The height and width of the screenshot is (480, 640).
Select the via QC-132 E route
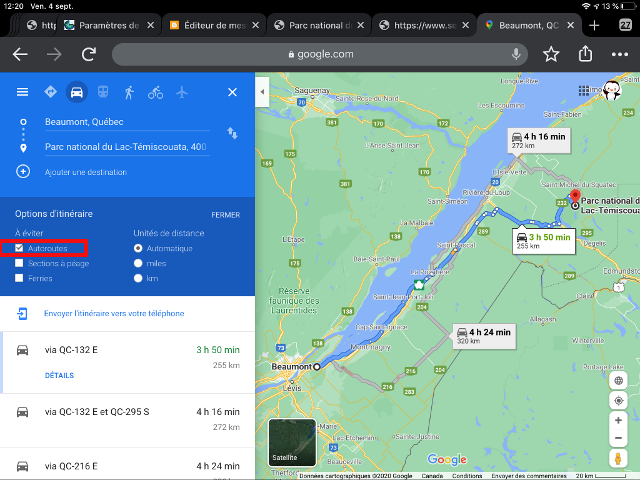[x=127, y=362]
